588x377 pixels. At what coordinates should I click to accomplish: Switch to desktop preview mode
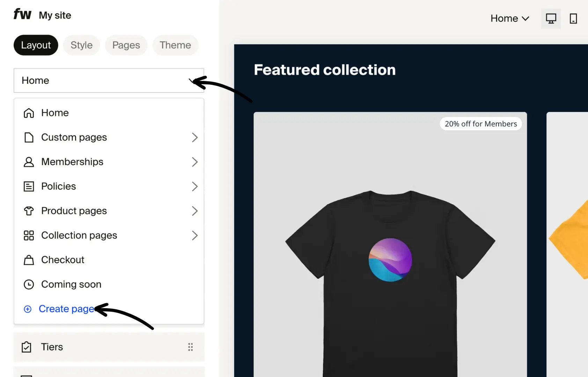[x=551, y=18]
